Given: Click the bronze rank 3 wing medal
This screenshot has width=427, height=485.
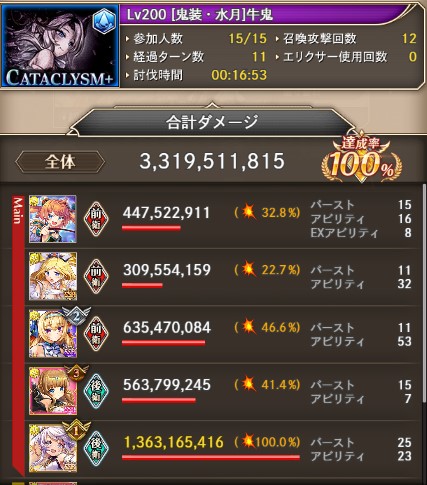Looking at the screenshot, I should [77, 373].
